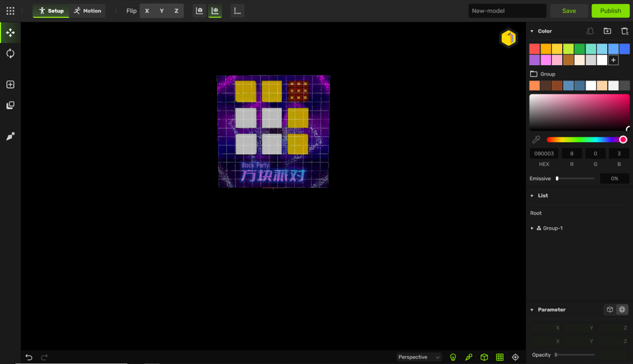Image resolution: width=633 pixels, height=364 pixels.
Task: Undo the last action
Action: click(x=29, y=357)
